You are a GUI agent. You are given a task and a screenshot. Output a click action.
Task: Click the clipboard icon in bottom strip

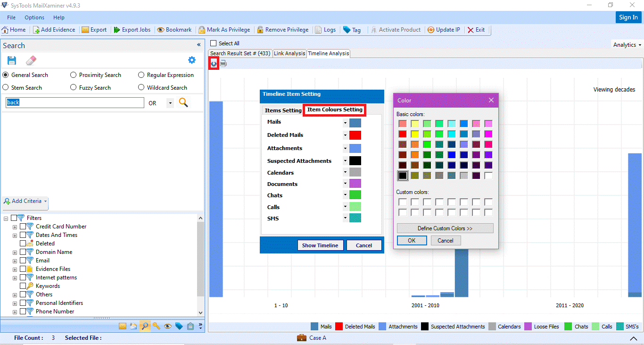click(190, 326)
